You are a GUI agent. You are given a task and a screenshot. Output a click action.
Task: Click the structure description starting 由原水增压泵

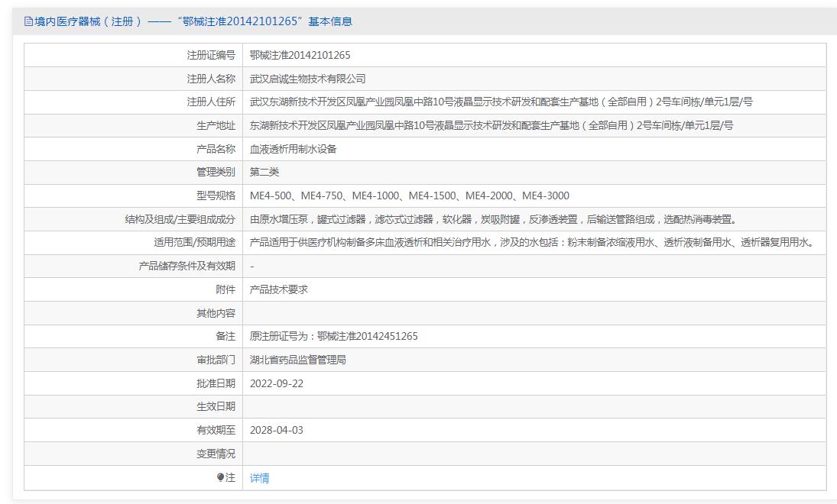495,219
